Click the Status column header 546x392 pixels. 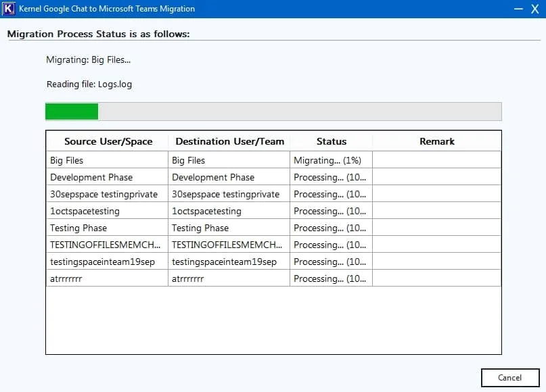click(331, 141)
